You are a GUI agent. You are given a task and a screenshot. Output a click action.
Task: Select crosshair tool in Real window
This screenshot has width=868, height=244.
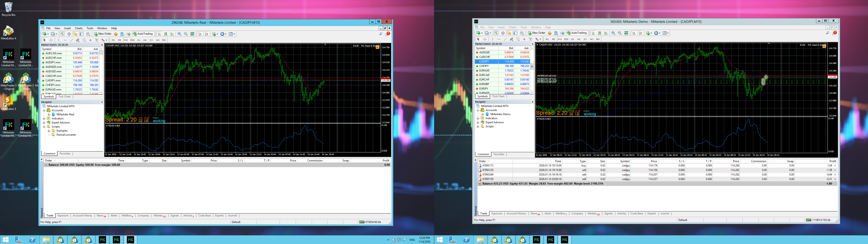[x=51, y=40]
